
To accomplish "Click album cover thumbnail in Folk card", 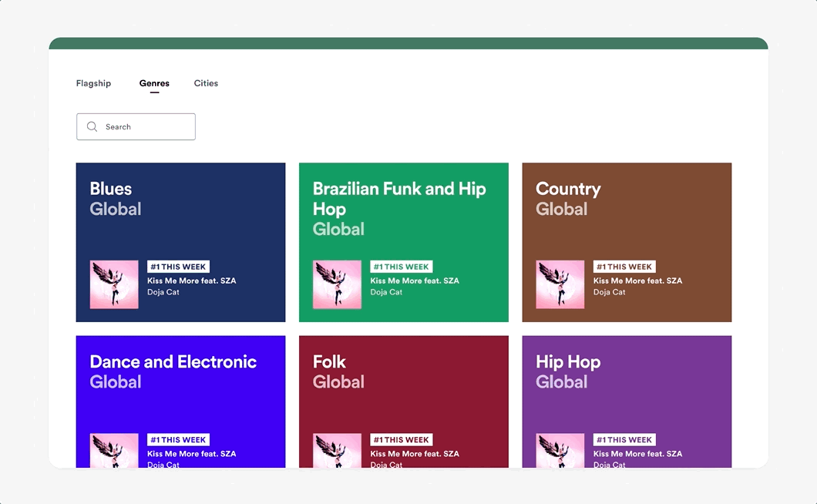I will coord(337,450).
